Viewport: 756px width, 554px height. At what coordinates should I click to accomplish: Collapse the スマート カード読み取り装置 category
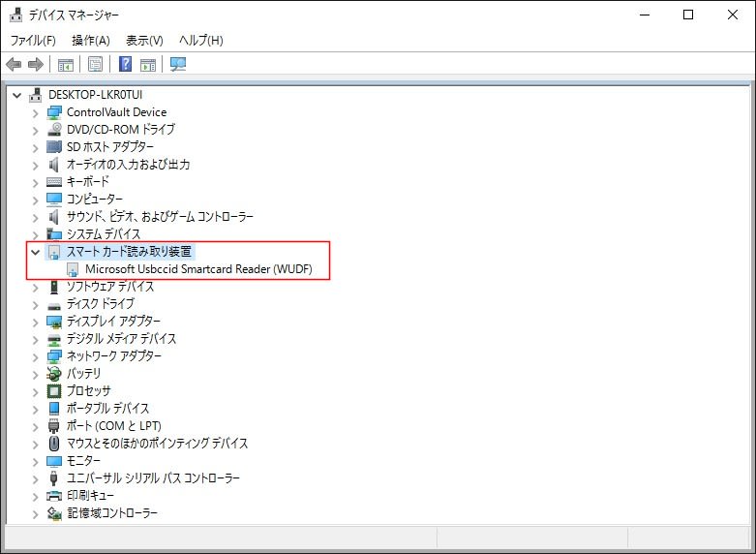(x=35, y=252)
